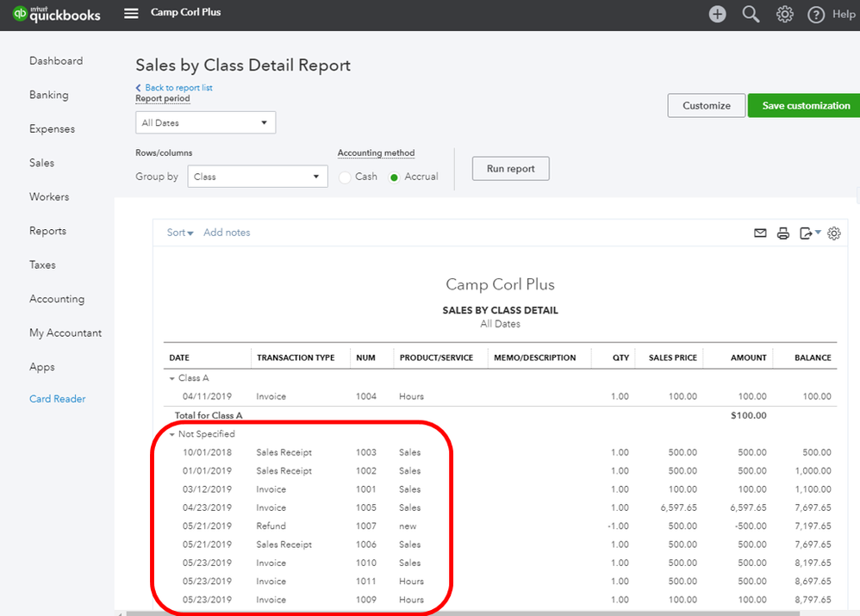Click the 6,597.65 amount cell
The width and height of the screenshot is (860, 616).
point(748,508)
